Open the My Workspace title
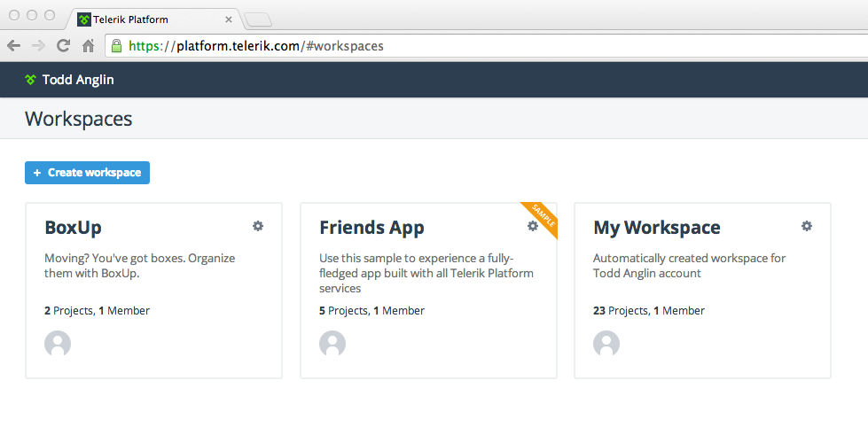 coord(656,228)
